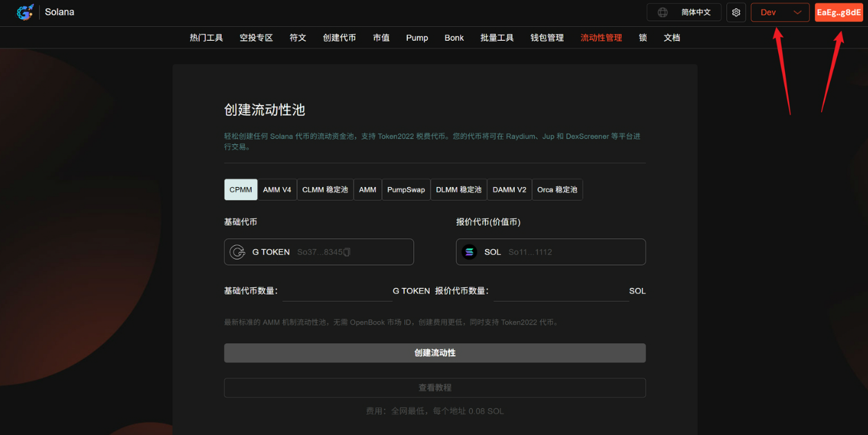Switch to the DLMM 稳定池 option
The width and height of the screenshot is (868, 435).
pos(458,189)
